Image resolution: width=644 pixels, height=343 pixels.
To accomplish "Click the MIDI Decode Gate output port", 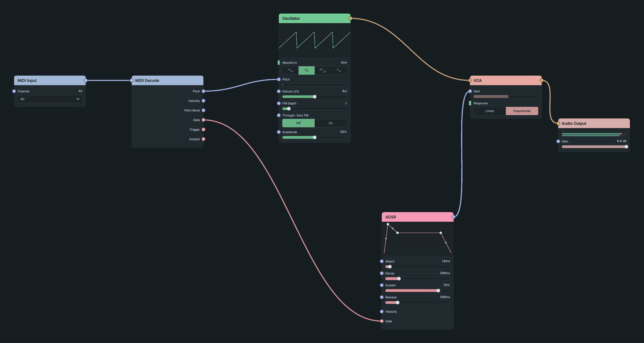I will [x=203, y=120].
